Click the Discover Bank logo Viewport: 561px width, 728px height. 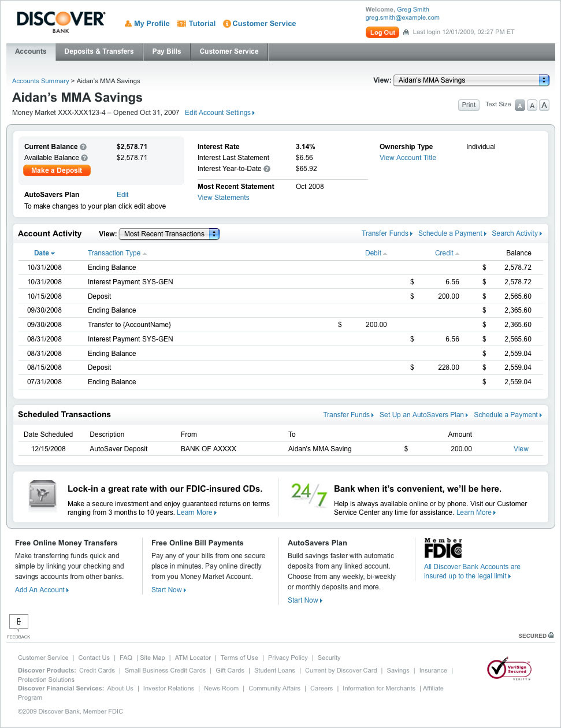tap(61, 22)
